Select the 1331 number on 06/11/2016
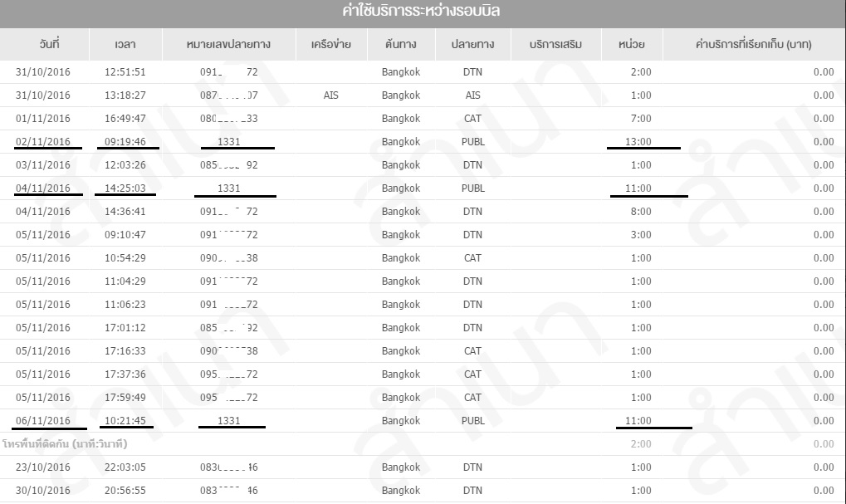846x504 pixels. pos(228,421)
